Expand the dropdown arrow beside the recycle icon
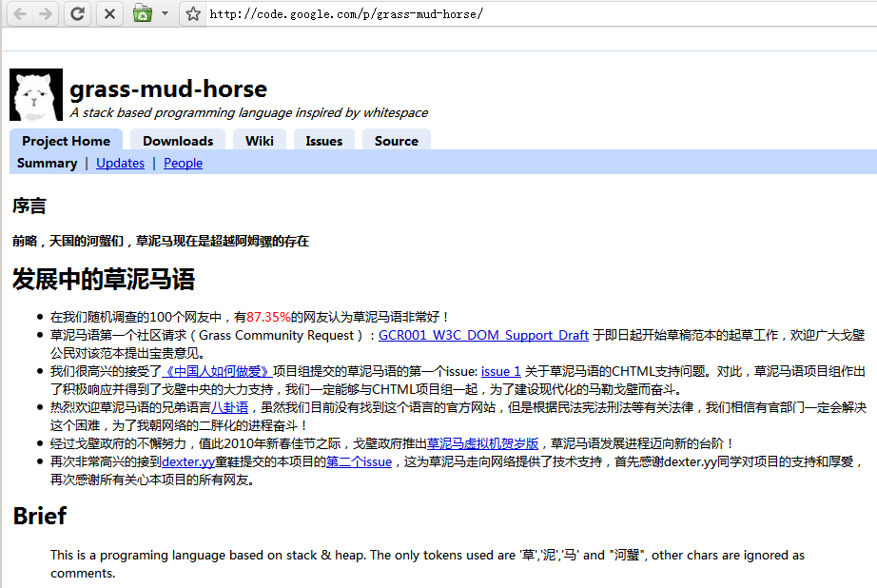The width and height of the screenshot is (877, 588). pyautogui.click(x=165, y=13)
